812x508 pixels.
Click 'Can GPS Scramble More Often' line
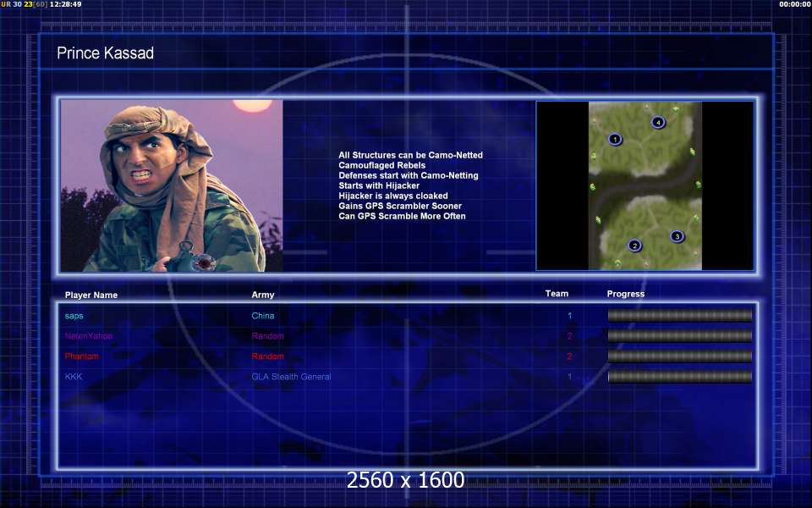[402, 216]
